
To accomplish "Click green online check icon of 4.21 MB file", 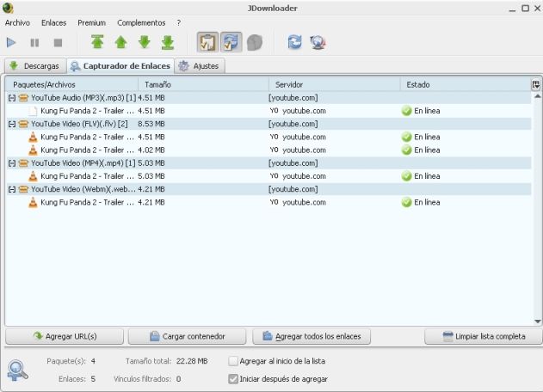I will pos(406,202).
